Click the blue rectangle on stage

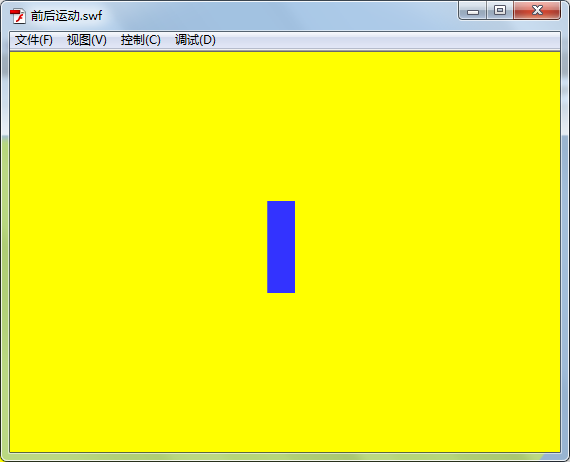281,247
